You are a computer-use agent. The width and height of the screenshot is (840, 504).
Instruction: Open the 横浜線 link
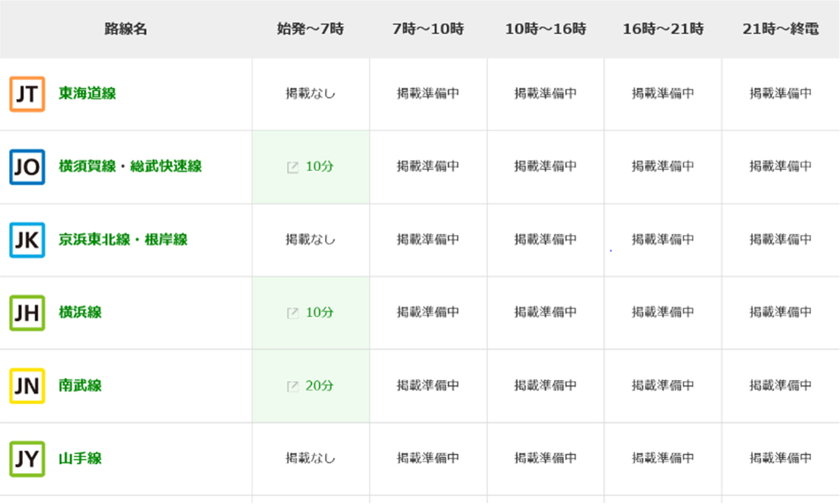tap(80, 312)
